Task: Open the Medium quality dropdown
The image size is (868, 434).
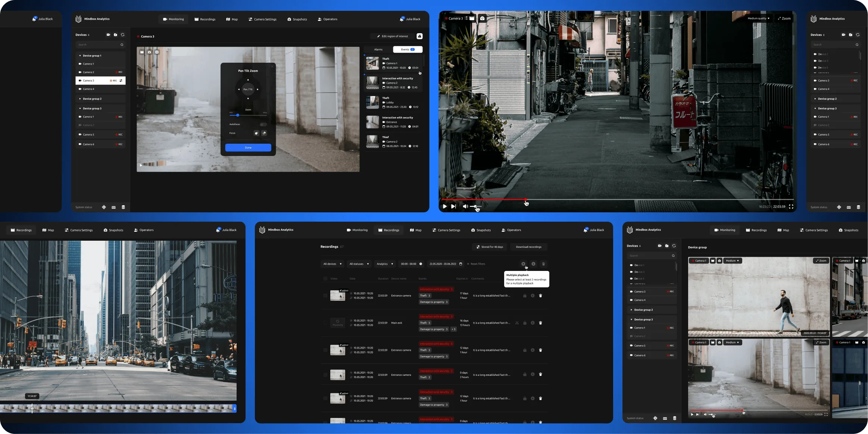Action: [759, 18]
